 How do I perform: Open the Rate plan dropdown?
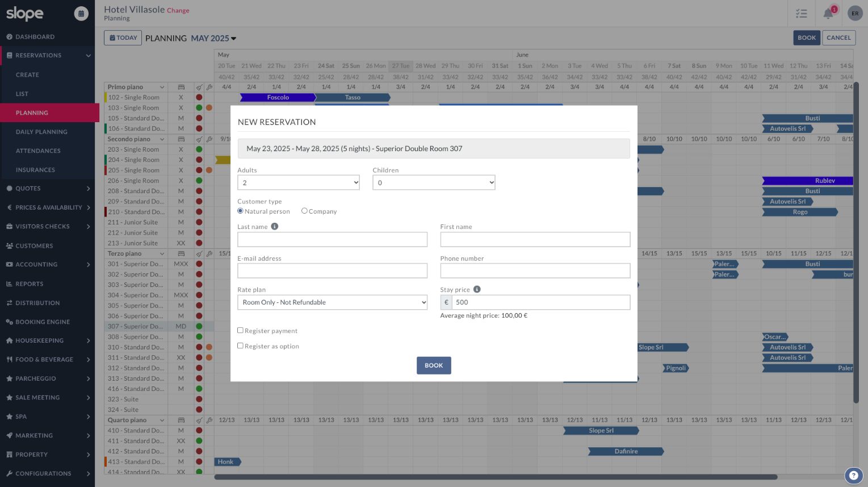tap(332, 302)
